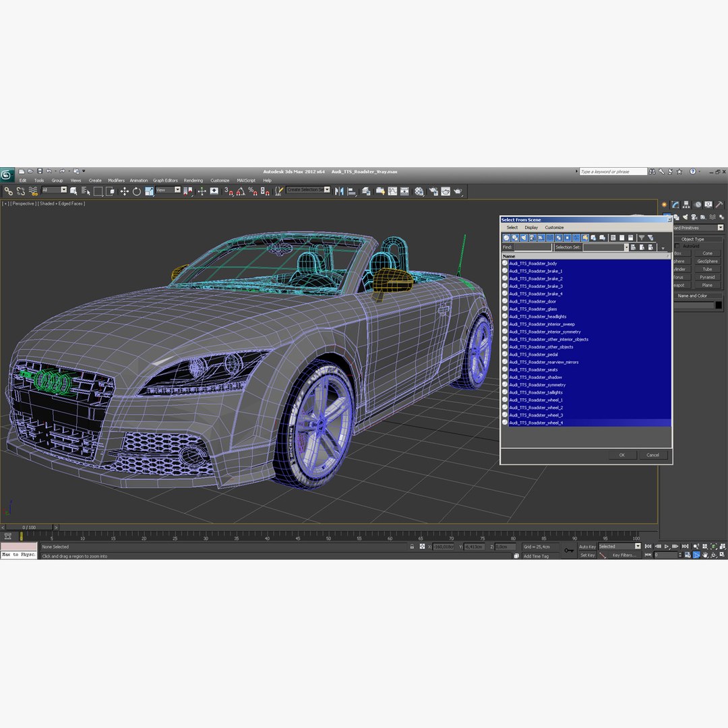Toggle the Selection Lock padlock icon
728x728 pixels.
point(412,547)
